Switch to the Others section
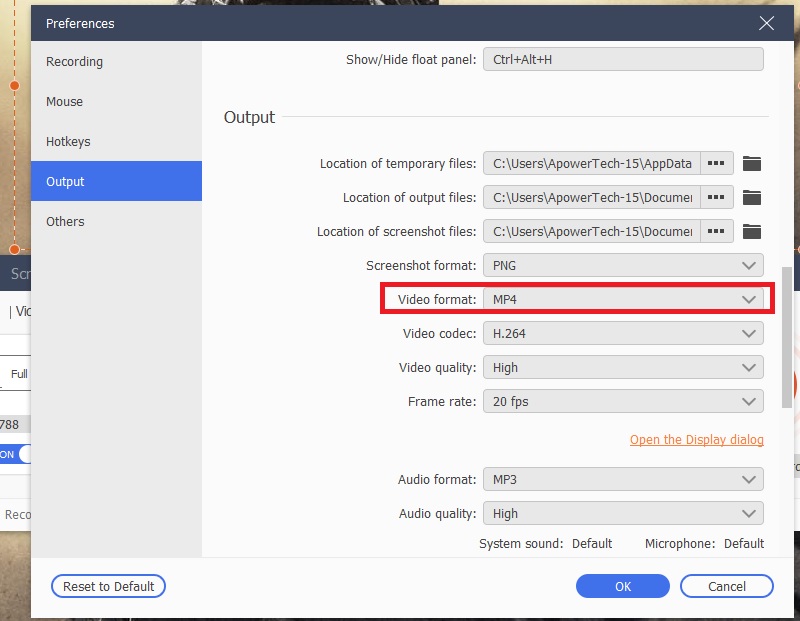 coord(116,221)
